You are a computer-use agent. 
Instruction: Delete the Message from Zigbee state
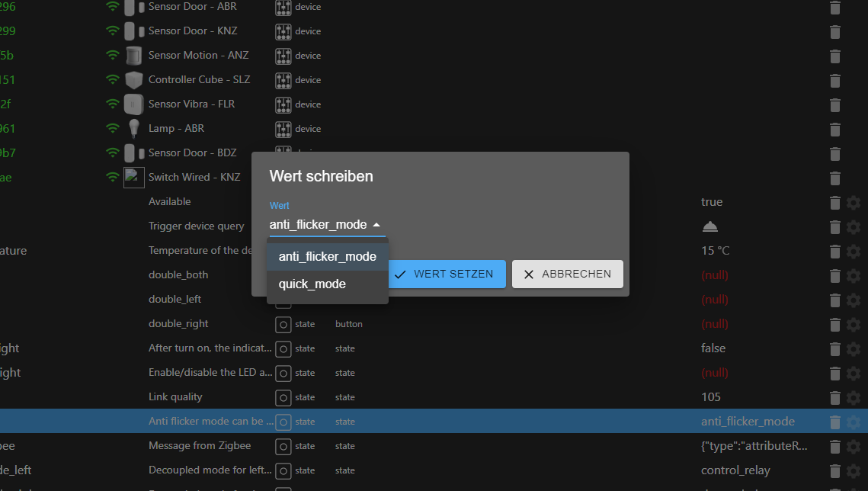[835, 446]
